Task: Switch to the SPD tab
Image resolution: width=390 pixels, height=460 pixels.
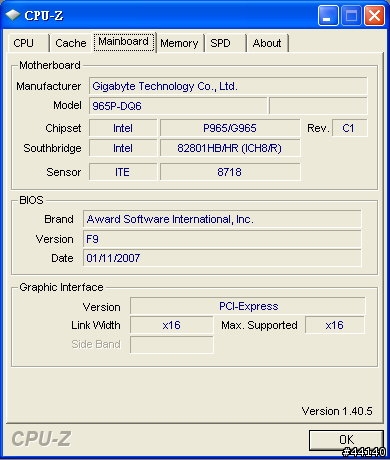Action: pos(225,43)
